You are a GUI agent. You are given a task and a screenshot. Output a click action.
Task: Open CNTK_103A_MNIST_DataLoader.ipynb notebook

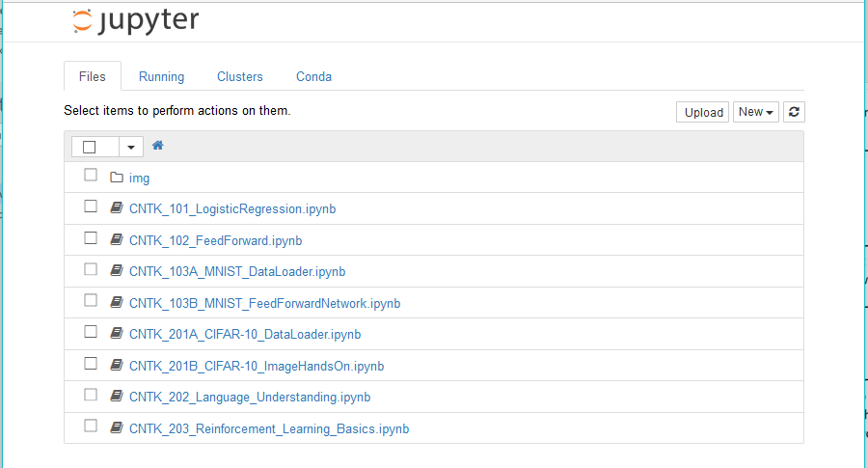pyautogui.click(x=237, y=271)
